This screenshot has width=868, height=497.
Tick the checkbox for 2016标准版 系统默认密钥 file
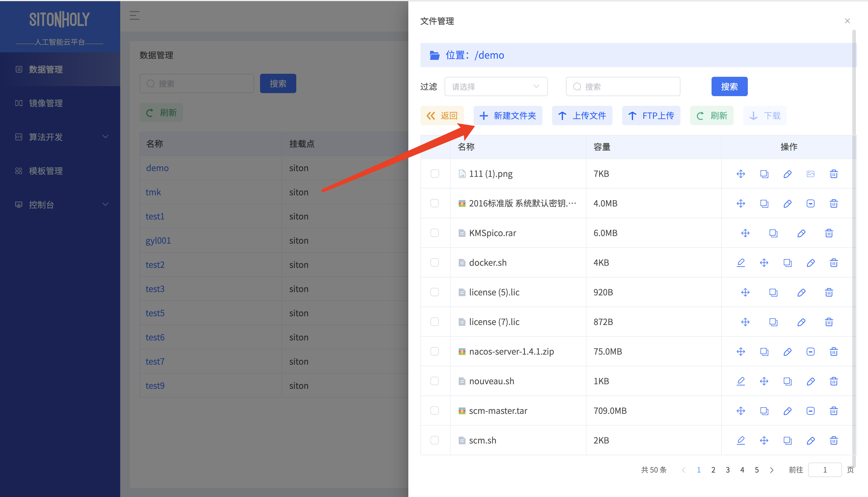click(x=434, y=203)
